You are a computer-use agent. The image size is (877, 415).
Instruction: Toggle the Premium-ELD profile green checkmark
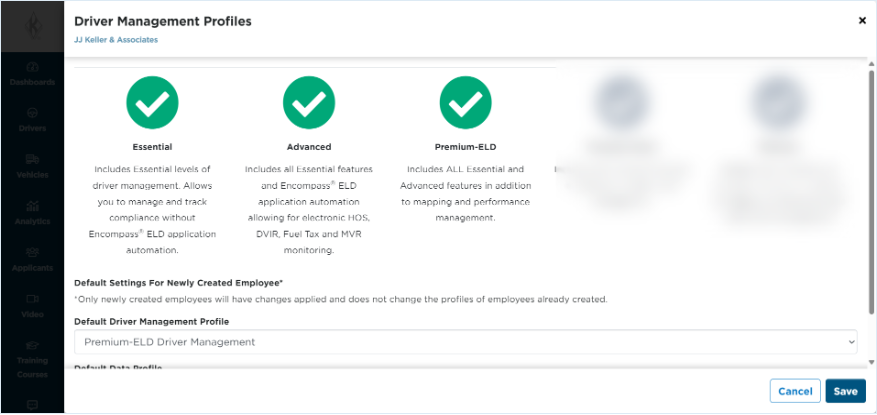(465, 103)
